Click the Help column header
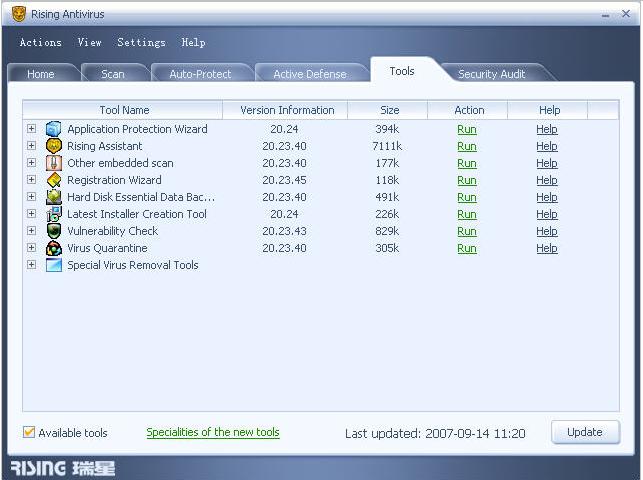The width and height of the screenshot is (643, 480). click(547, 110)
